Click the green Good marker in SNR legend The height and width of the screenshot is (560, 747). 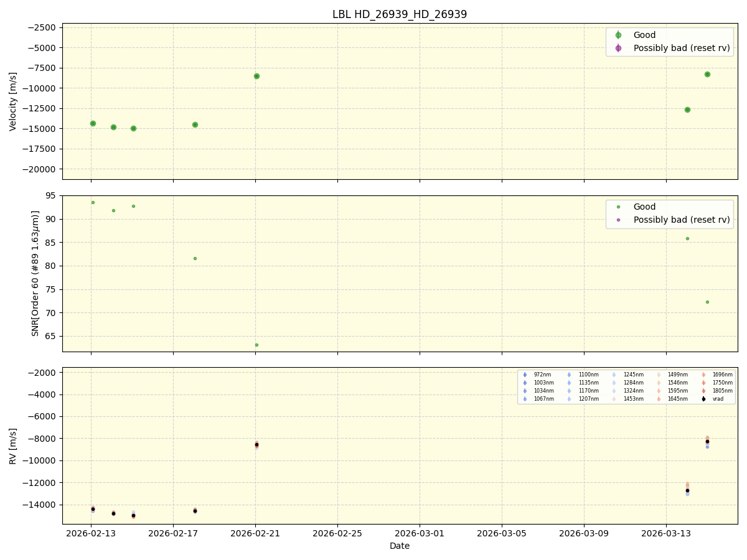click(618, 207)
